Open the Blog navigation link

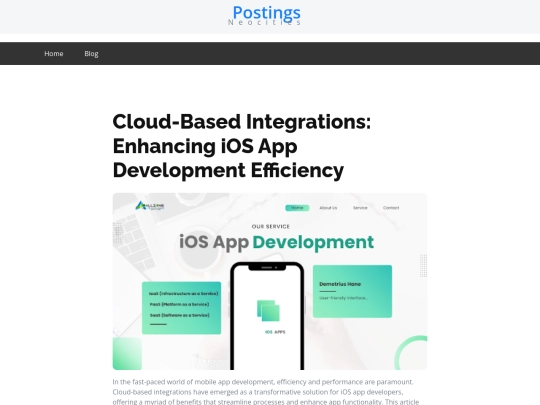point(91,54)
